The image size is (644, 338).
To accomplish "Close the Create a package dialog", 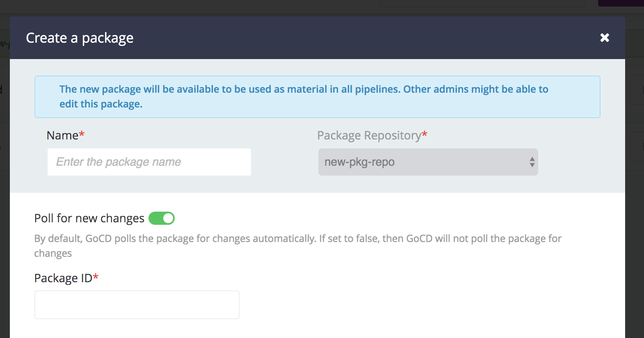I will pyautogui.click(x=605, y=38).
